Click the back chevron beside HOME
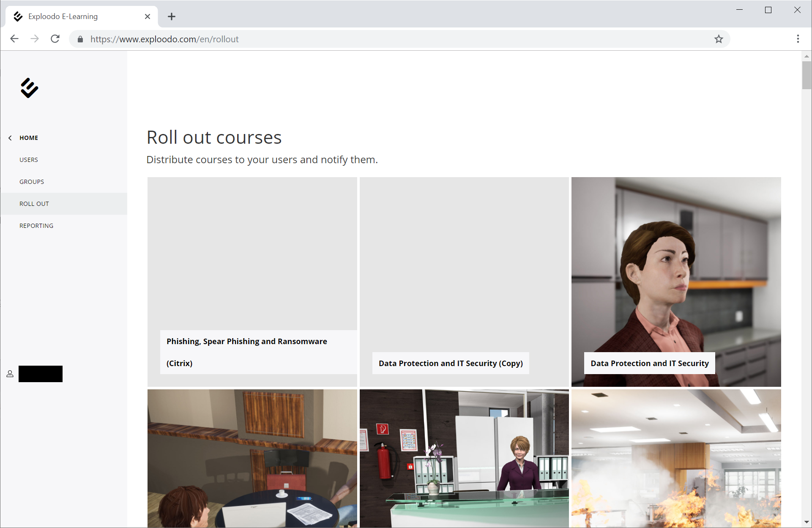Screen dimensions: 812x528 click(10, 138)
